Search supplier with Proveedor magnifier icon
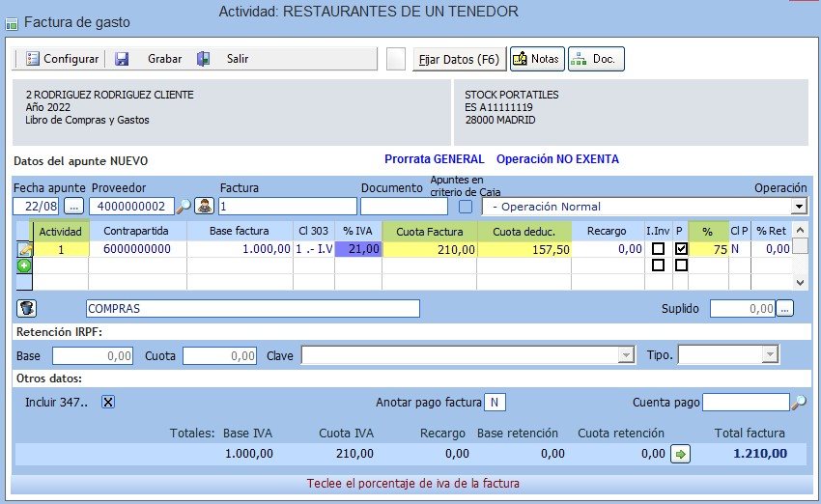This screenshot has width=821, height=504. (184, 206)
